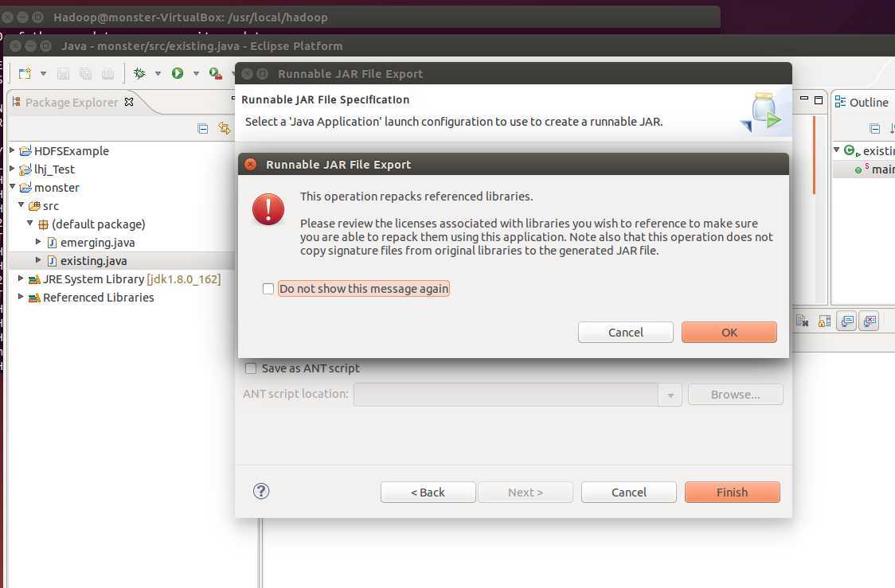Click the disabled Next button

coord(525,493)
